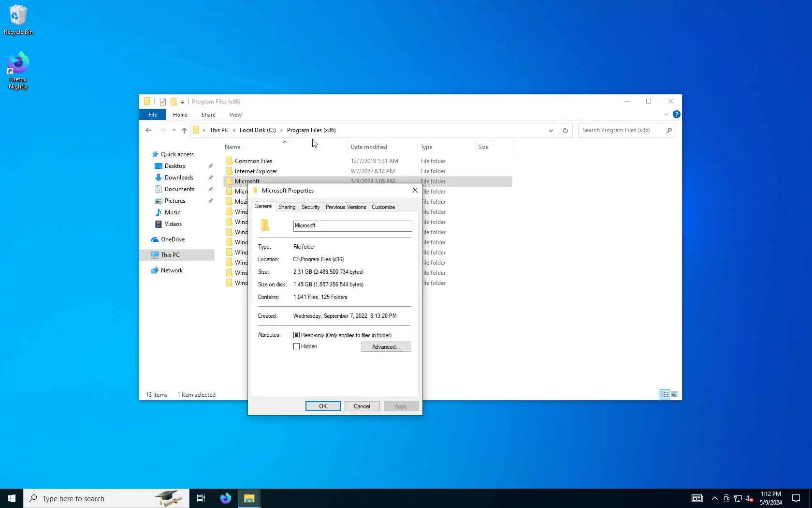The width and height of the screenshot is (812, 508).
Task: Expand the ribbon using the chevron
Action: click(666, 115)
